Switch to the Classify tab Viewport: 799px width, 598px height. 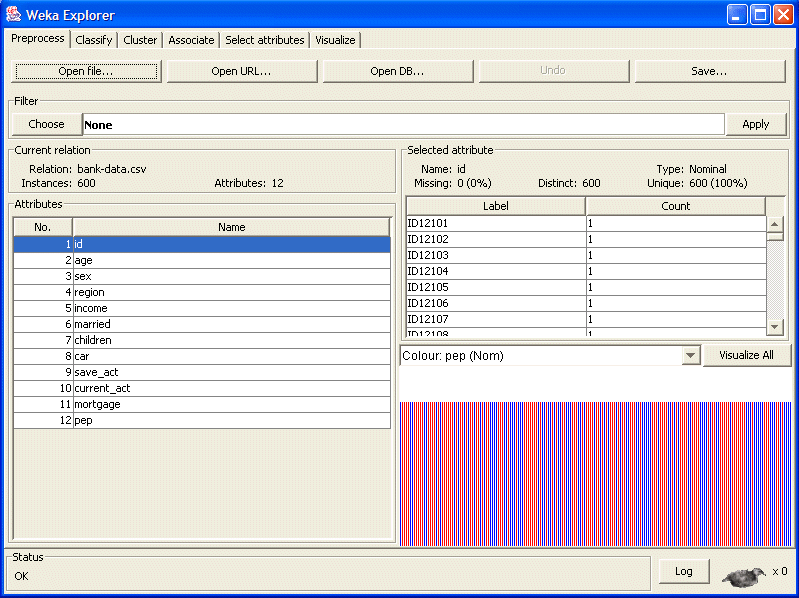click(94, 40)
